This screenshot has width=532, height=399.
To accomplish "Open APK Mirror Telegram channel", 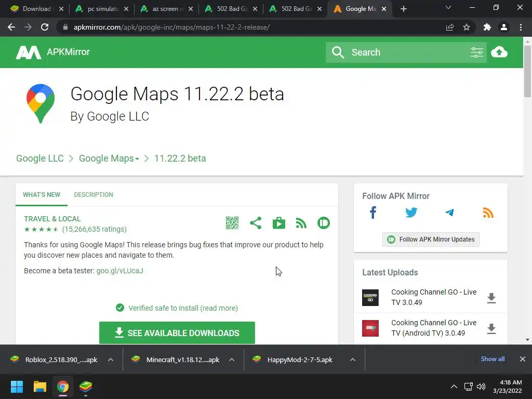I will (x=449, y=212).
